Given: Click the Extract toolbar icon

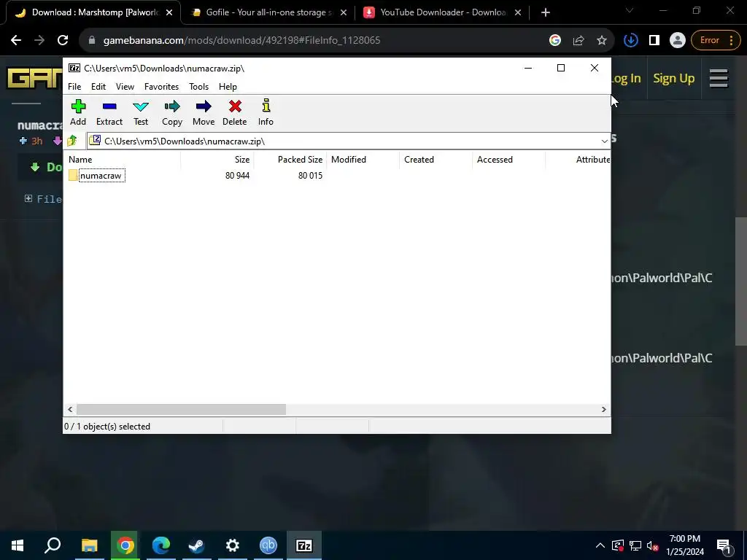Looking at the screenshot, I should point(109,113).
